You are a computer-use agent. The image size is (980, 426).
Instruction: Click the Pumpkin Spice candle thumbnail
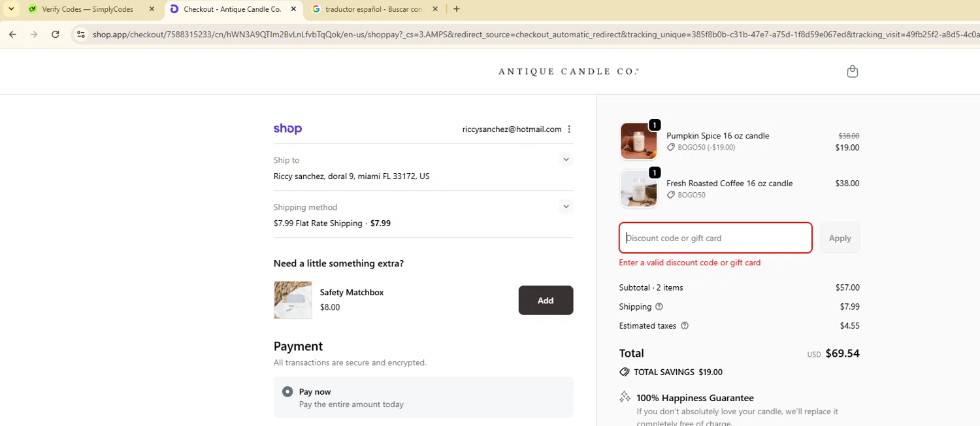[x=638, y=141]
